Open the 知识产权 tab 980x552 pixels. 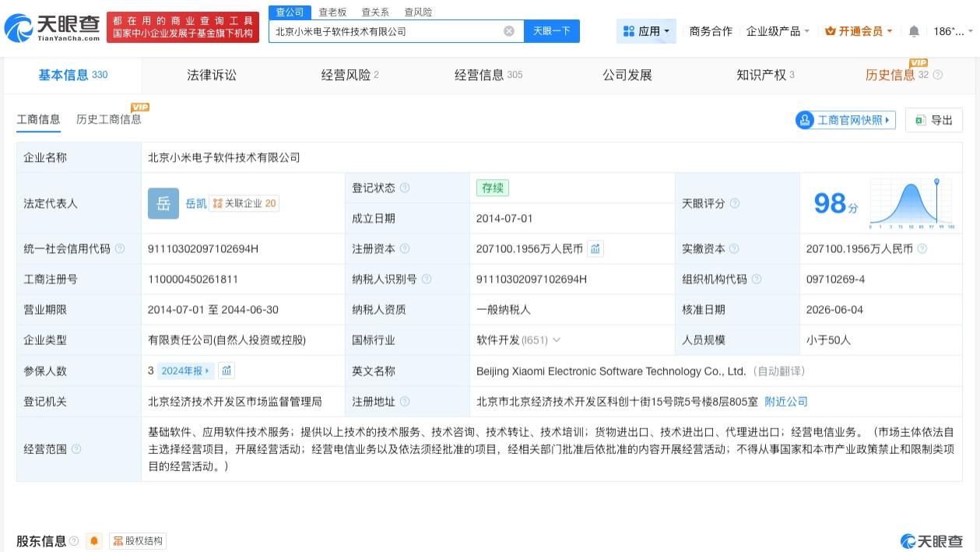pos(765,75)
